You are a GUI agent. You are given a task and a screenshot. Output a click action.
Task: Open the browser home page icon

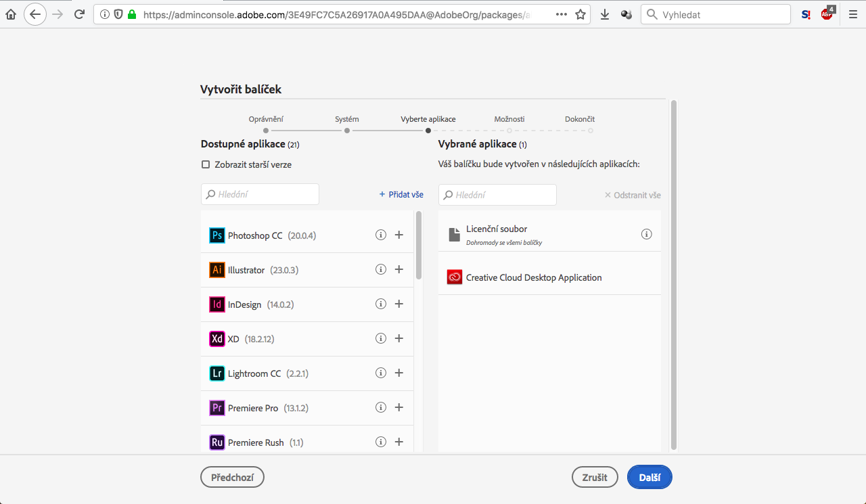point(11,14)
